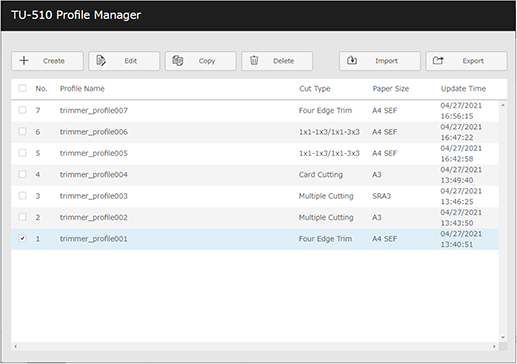Screen dimensions: 517x364
Task: Click 1x1-1x3/1x1-3x3 in profile006 row
Action: pyautogui.click(x=329, y=132)
